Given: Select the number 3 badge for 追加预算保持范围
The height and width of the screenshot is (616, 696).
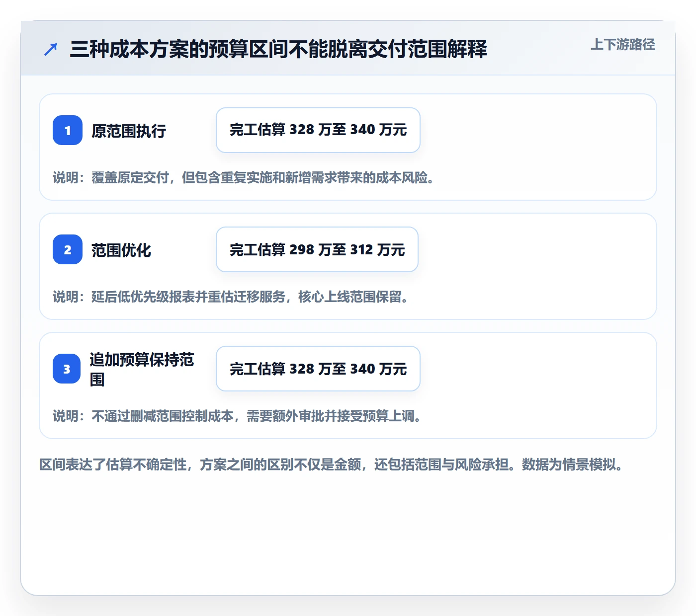Looking at the screenshot, I should tap(67, 369).
